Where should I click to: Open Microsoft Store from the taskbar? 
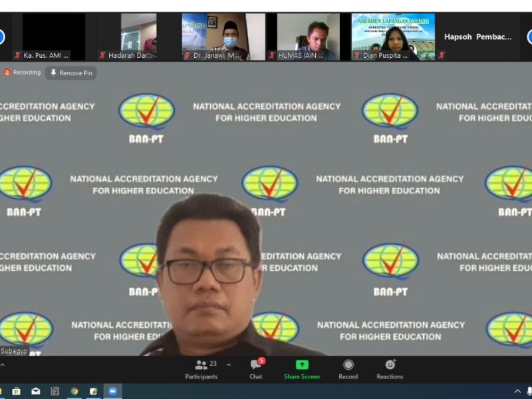tap(16, 392)
